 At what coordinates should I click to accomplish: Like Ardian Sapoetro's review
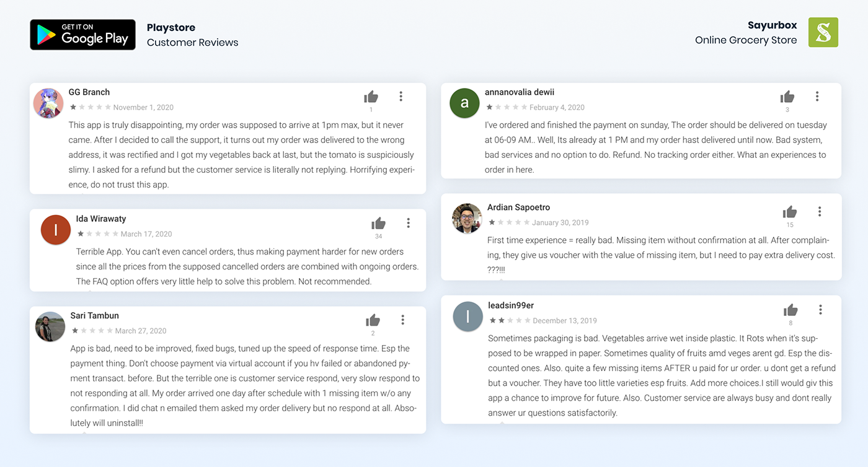[x=789, y=212]
